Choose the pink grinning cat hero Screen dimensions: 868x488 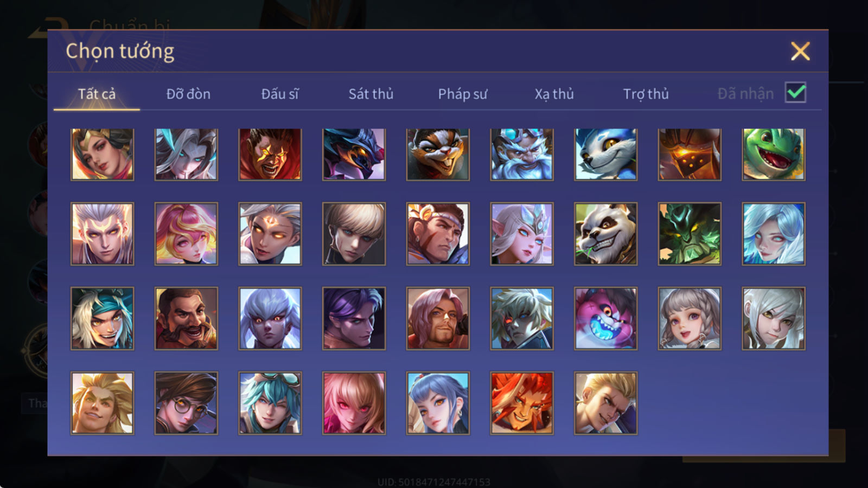[606, 318]
